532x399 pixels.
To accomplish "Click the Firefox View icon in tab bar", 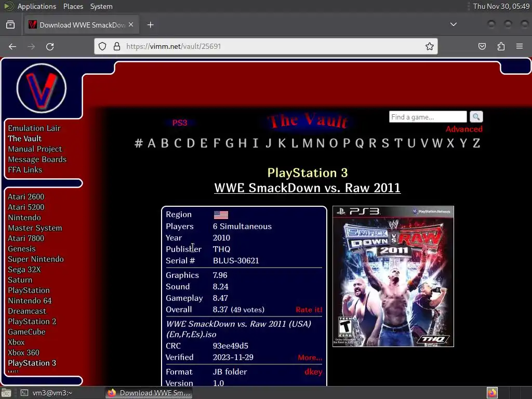I will tap(10, 25).
